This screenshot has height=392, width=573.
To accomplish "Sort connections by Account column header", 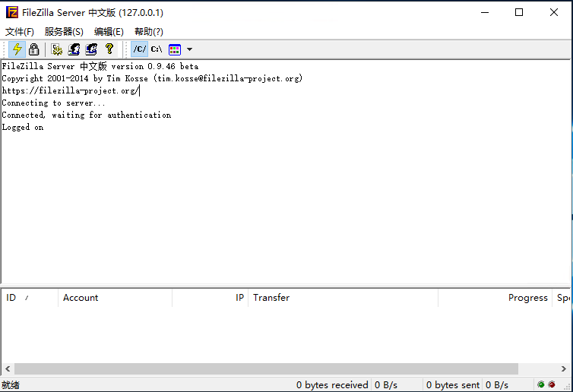I will point(115,298).
